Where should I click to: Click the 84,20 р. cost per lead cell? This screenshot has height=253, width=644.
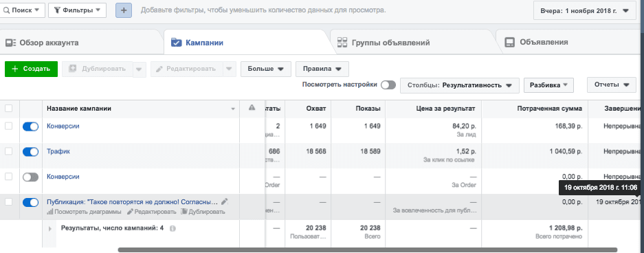click(464, 126)
